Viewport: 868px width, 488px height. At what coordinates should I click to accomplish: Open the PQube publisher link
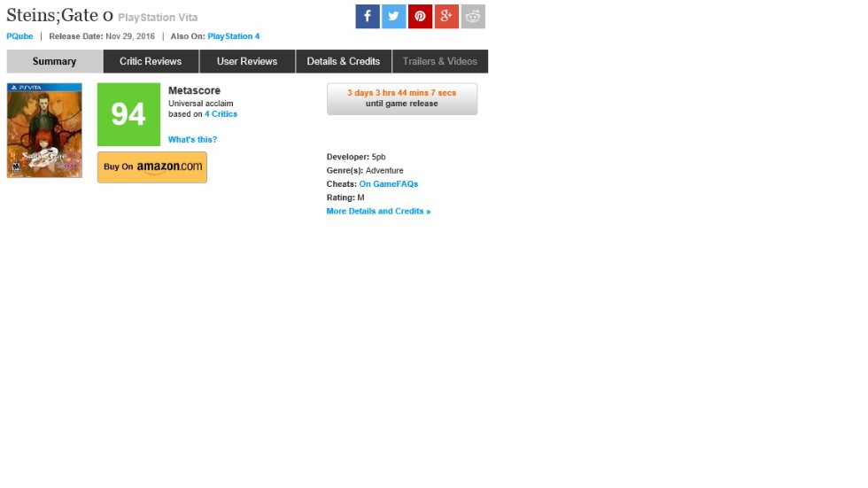[x=19, y=36]
